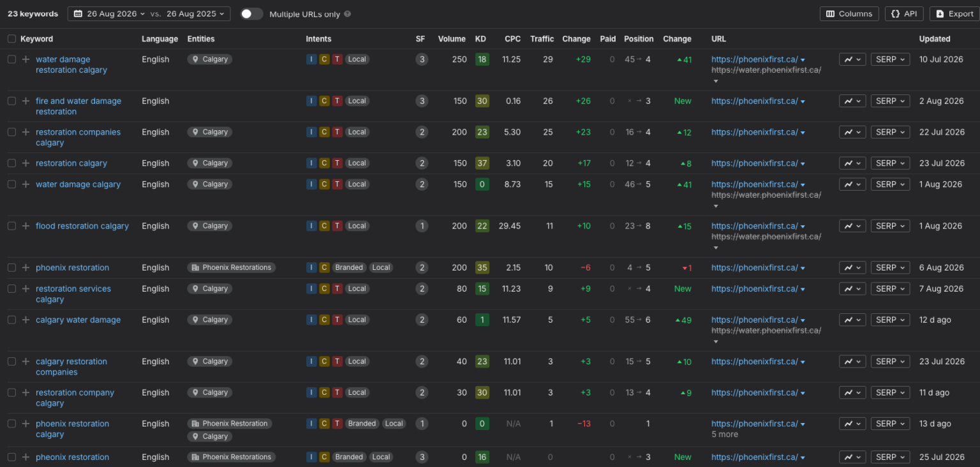Click the '5 more' URLs text
The height and width of the screenshot is (467, 980).
click(725, 434)
